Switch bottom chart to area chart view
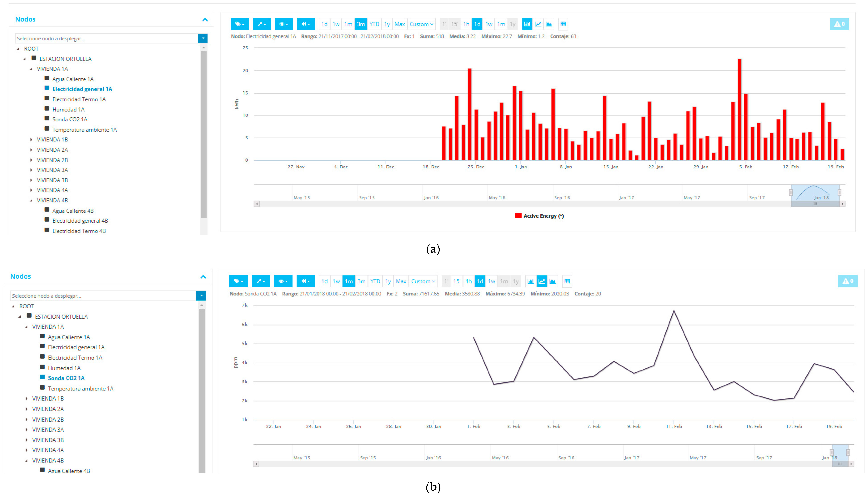Screen dimensions: 868x496 click(553, 281)
